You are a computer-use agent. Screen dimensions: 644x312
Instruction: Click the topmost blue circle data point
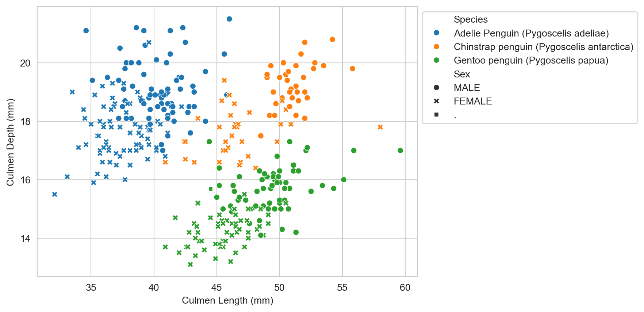coord(229,19)
